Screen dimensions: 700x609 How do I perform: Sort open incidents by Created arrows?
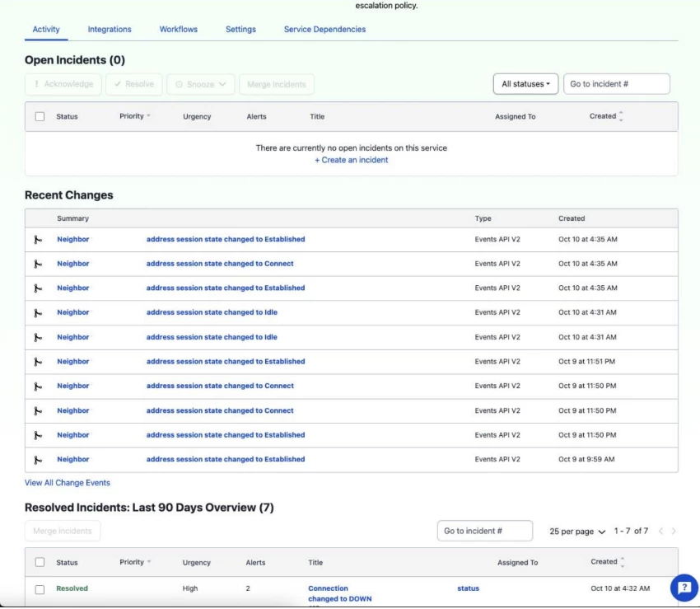621,116
